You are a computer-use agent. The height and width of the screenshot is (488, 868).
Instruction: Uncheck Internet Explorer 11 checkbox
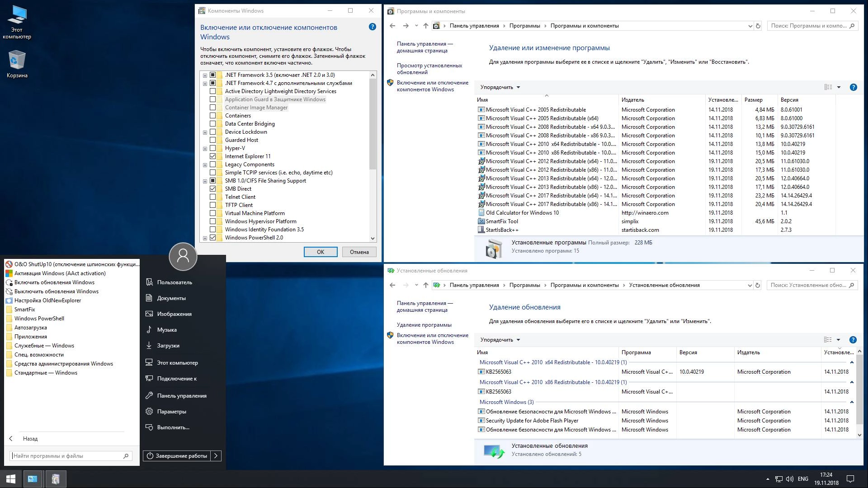212,156
